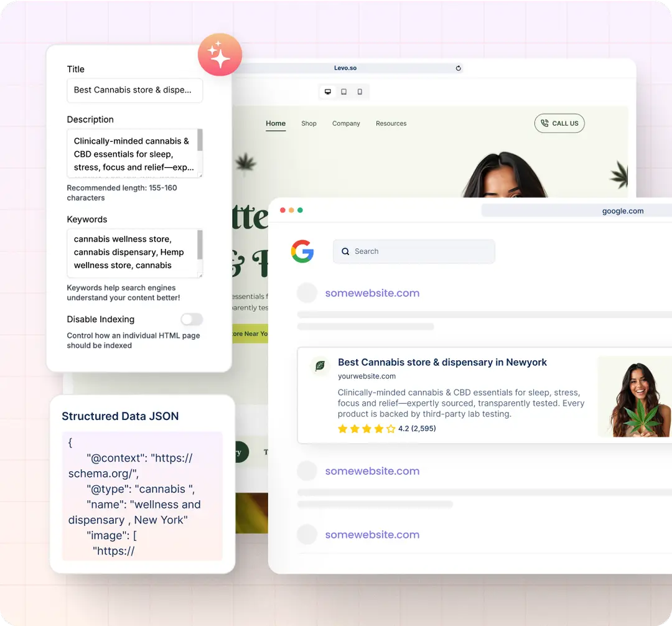Open the Home nav item
Viewport: 672px width, 626px height.
(x=276, y=123)
